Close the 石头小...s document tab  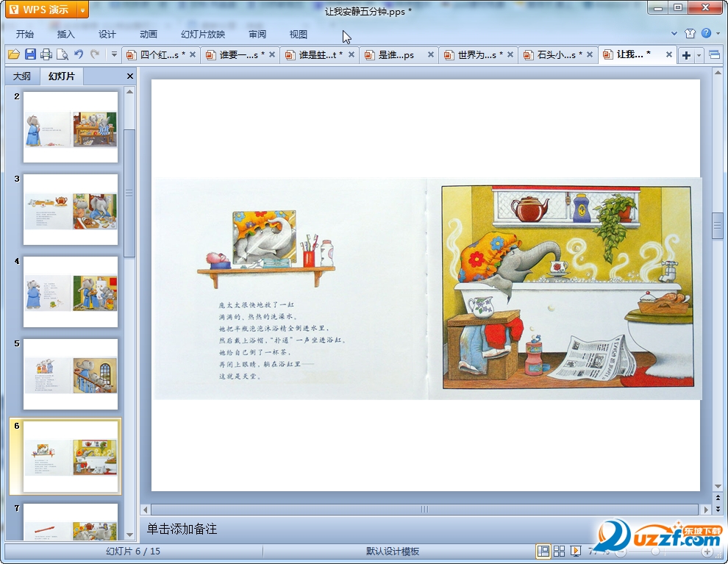590,54
